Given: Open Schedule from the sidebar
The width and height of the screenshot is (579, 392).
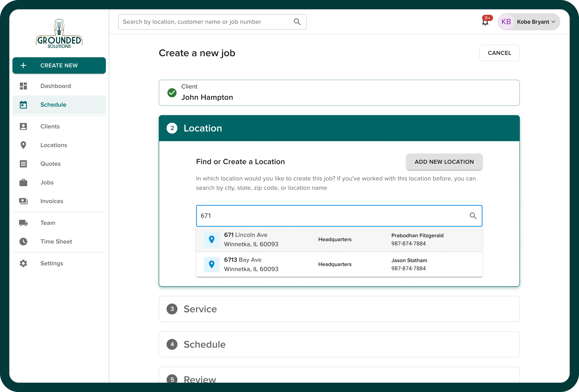Looking at the screenshot, I should (x=59, y=105).
